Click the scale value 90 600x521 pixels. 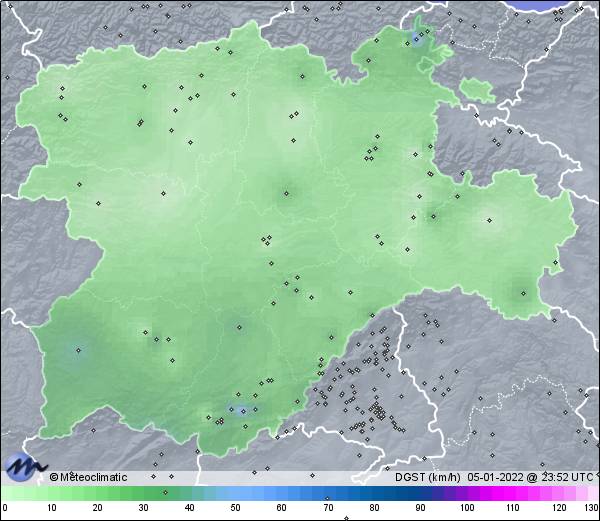pos(420,508)
